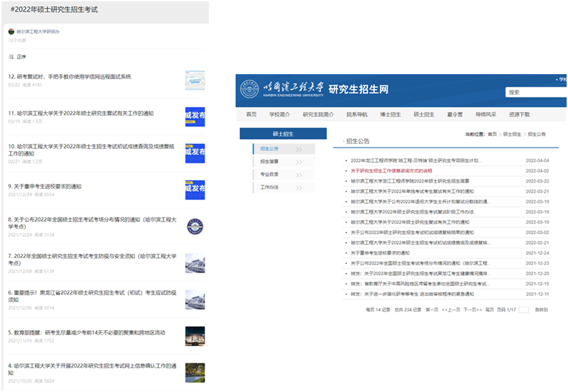Go to <<上一页 previous page
Image resolution: width=568 pixels, height=392 pixels.
point(451,310)
